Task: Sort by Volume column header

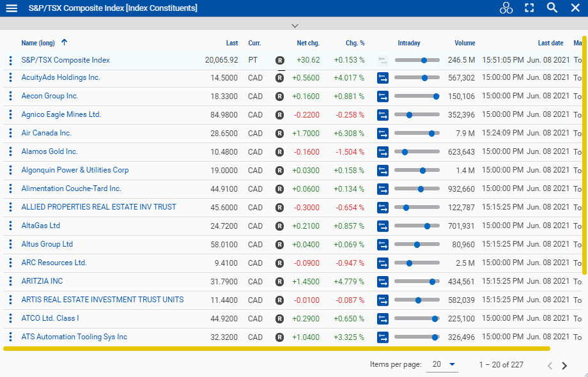Action: click(465, 43)
